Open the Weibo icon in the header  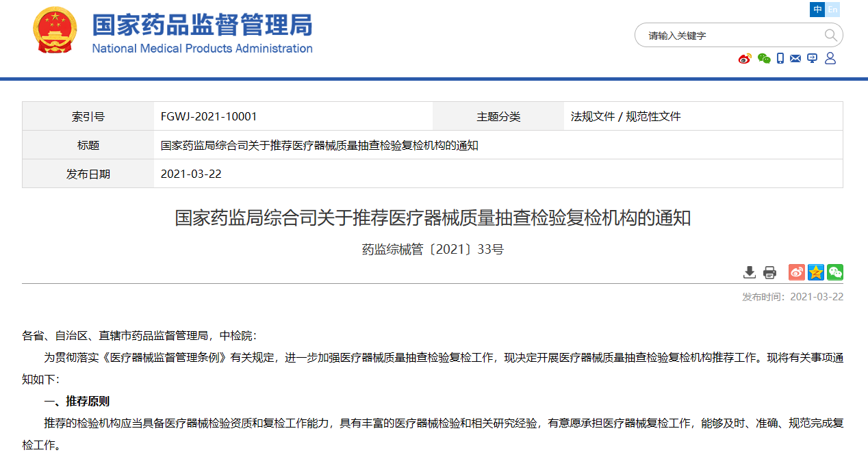[x=745, y=59]
